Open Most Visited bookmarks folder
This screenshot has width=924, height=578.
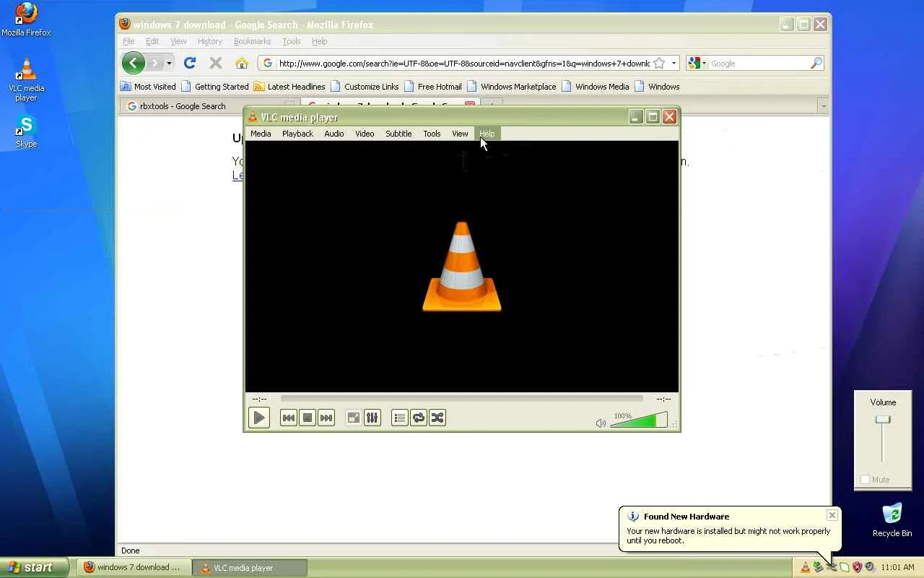148,87
